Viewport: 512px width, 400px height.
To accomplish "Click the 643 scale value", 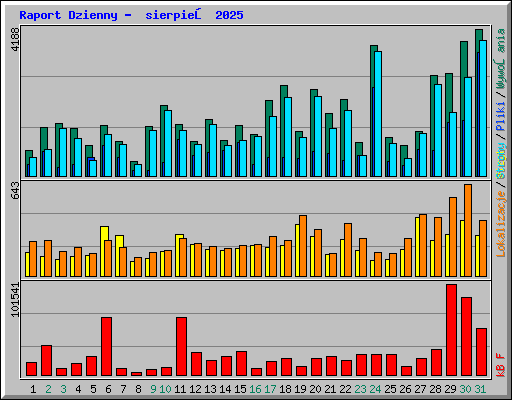I will click(x=16, y=190).
